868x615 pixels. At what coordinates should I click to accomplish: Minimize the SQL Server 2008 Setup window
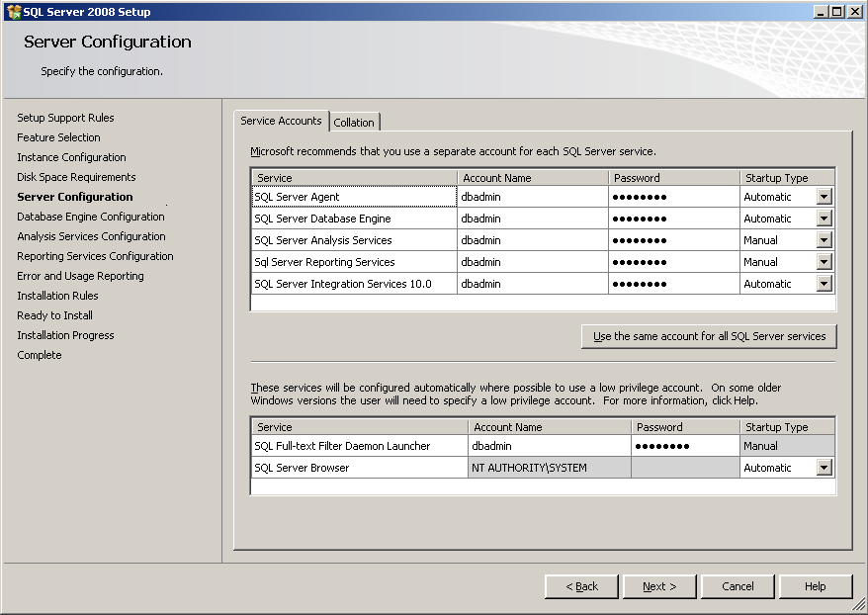pyautogui.click(x=821, y=12)
